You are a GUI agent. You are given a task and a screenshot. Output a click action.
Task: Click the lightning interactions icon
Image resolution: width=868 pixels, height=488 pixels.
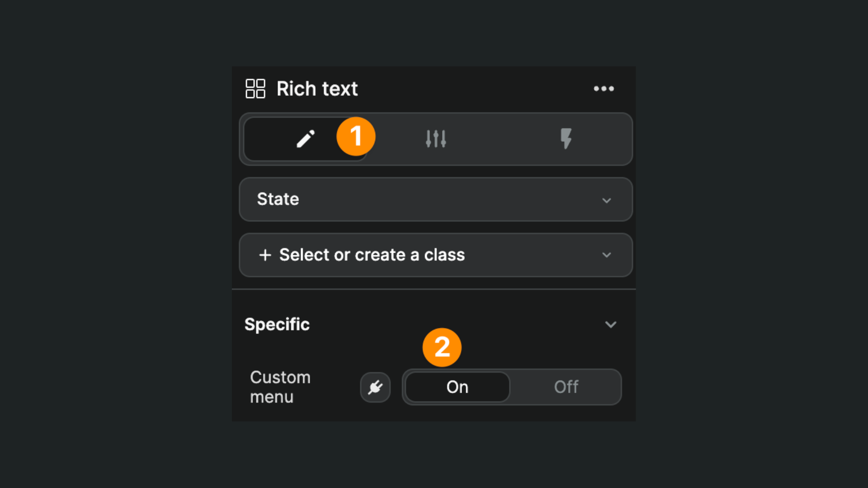click(x=566, y=139)
